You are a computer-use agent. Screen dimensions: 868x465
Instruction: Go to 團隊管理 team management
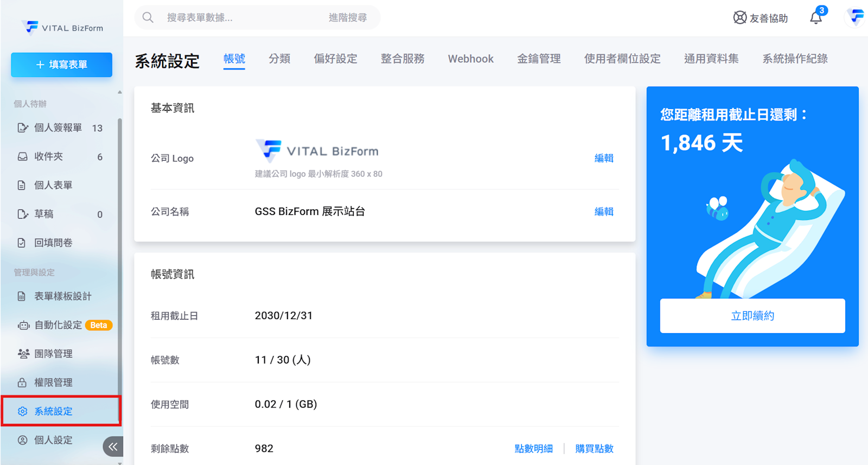[53, 354]
